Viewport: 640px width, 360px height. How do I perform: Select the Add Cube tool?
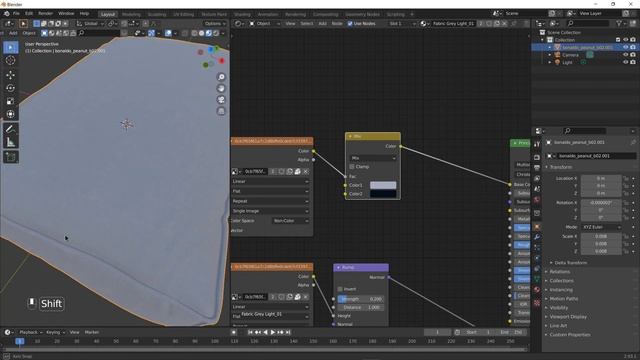click(11, 157)
